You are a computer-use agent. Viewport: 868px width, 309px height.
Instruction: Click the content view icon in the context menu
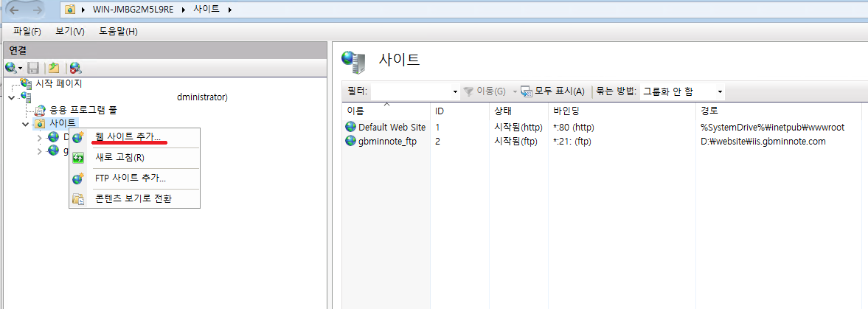point(79,198)
